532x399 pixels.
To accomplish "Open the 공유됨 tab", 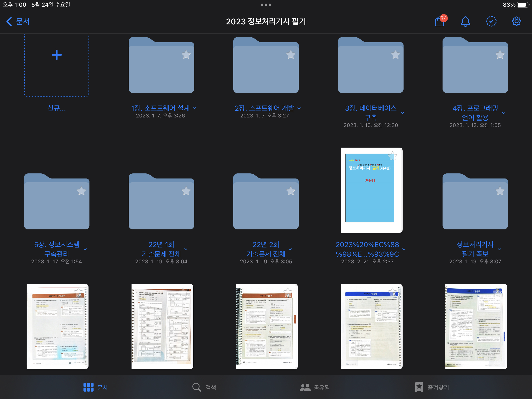I will pyautogui.click(x=315, y=387).
